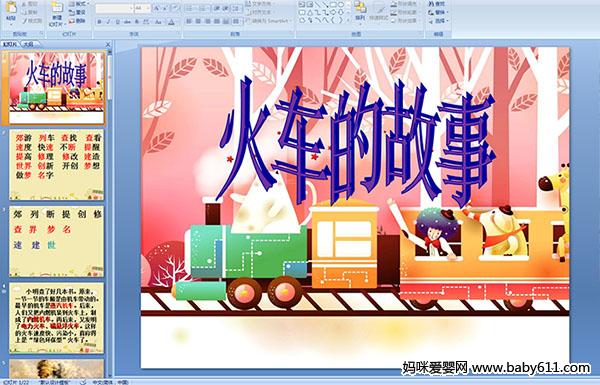Toggle Bold formatting
The height and width of the screenshot is (385, 600).
[99, 22]
